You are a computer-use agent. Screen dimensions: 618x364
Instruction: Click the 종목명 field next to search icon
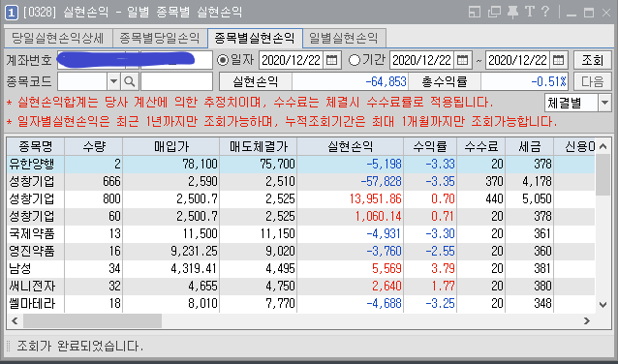point(176,81)
